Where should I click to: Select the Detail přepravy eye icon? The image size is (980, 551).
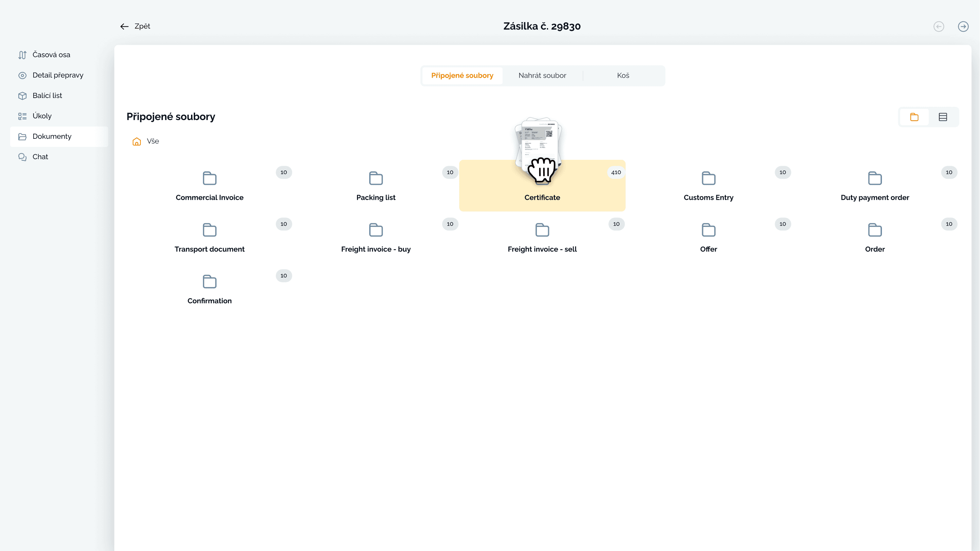[22, 75]
